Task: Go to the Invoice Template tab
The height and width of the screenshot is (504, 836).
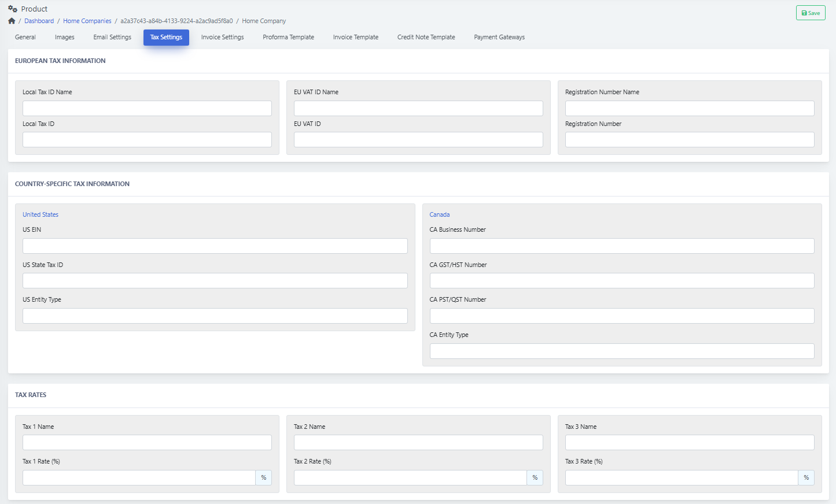Action: [x=356, y=37]
